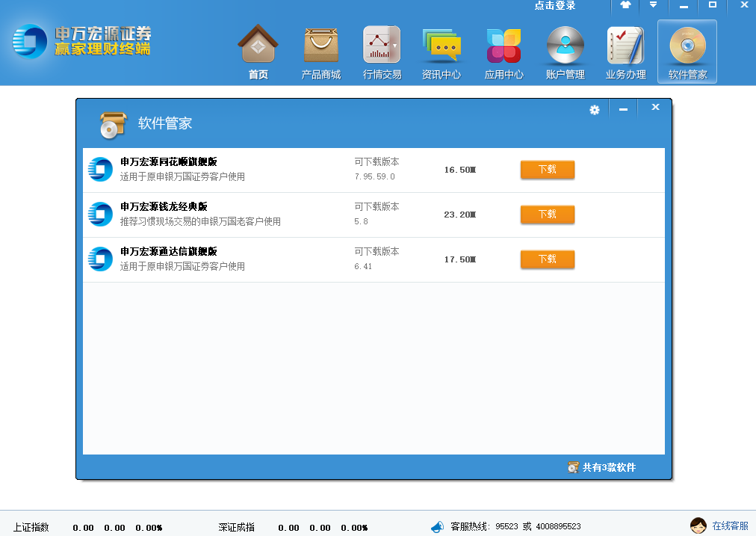Download 申万宏源同花顺旗舰版

pos(548,170)
